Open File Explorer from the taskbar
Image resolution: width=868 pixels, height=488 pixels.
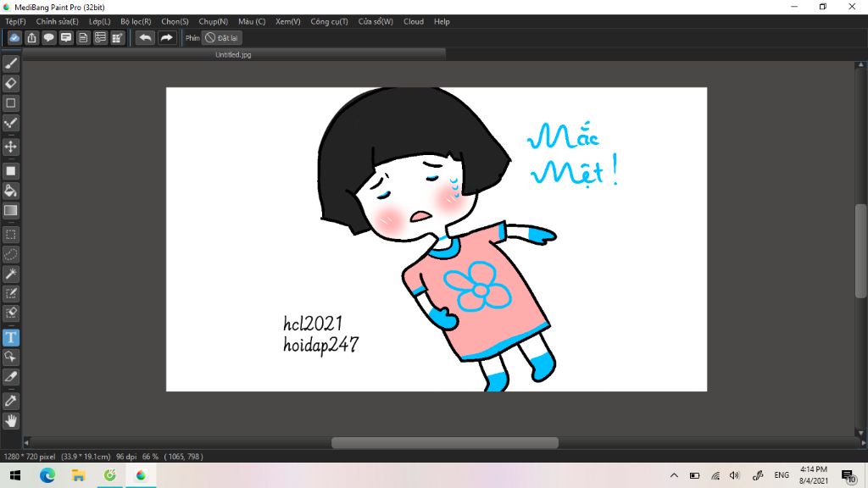pos(78,475)
